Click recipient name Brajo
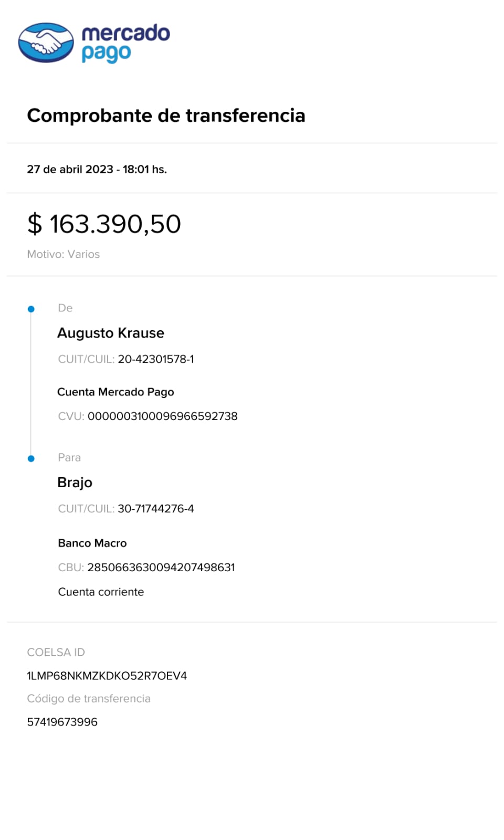This screenshot has width=504, height=840. coord(75,482)
